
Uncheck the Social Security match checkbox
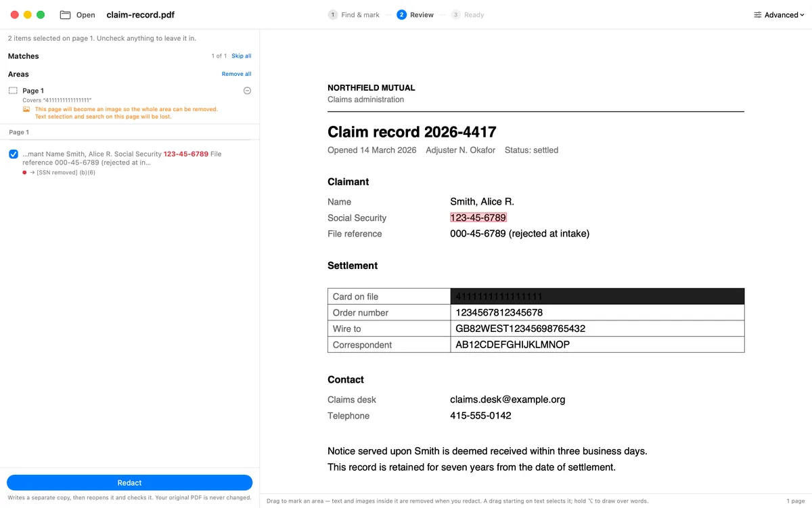14,154
